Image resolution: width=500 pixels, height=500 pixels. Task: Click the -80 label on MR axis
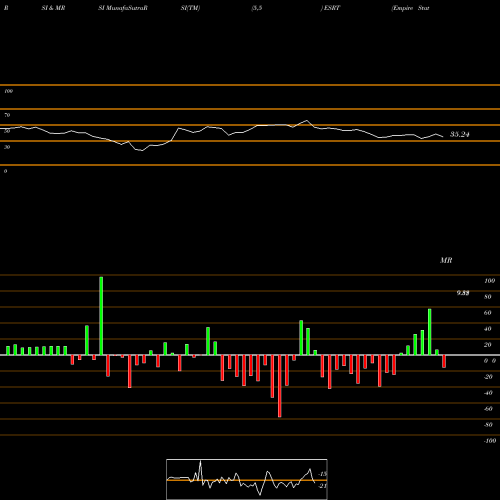tap(488, 425)
